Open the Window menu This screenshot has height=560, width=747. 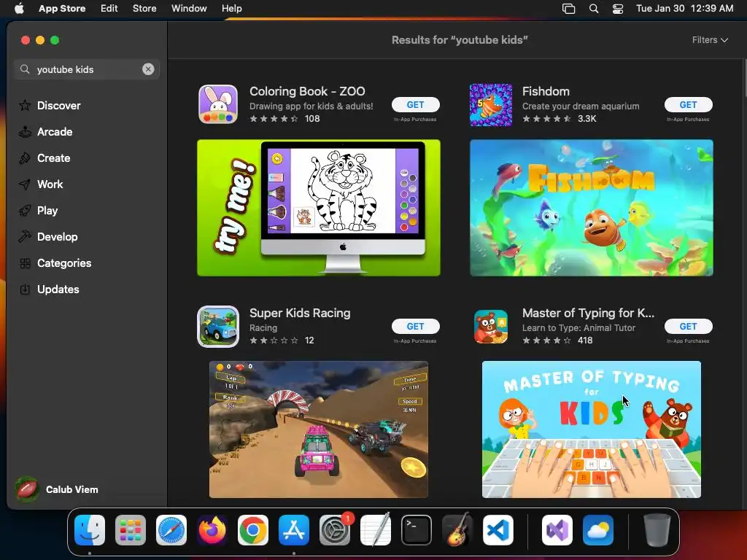point(189,8)
